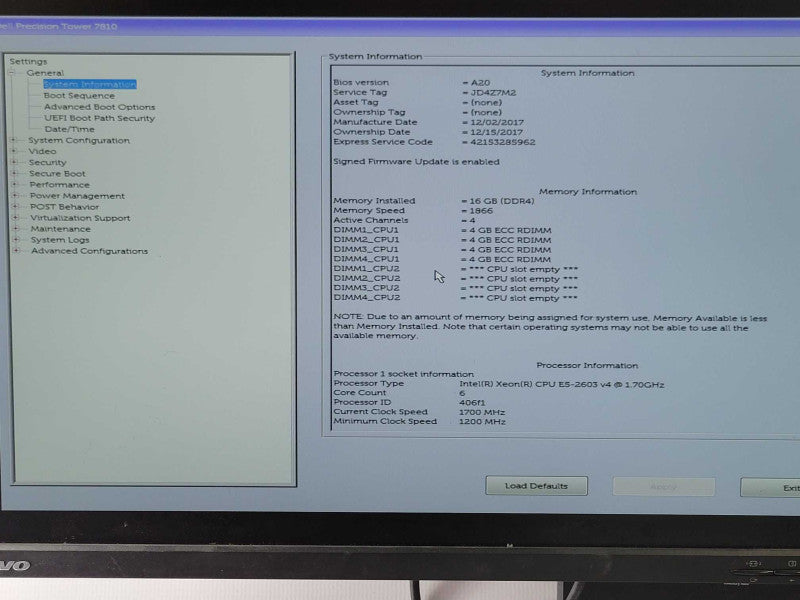This screenshot has height=600, width=800.
Task: Click Processor ID value 406f1
Action: tap(472, 403)
